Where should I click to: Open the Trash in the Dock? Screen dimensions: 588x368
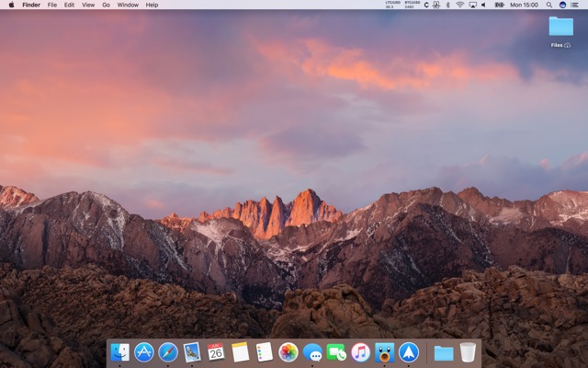pos(468,352)
